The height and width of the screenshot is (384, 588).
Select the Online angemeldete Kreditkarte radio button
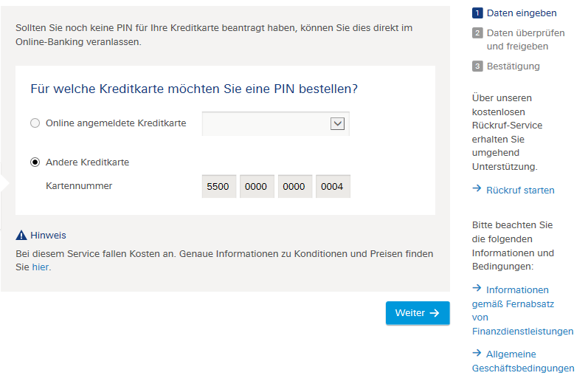[x=35, y=123]
